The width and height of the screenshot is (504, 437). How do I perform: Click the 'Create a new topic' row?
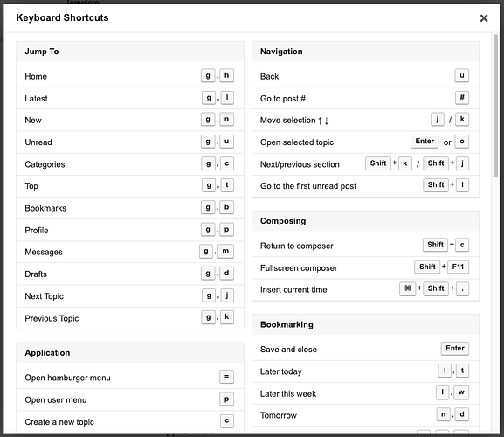130,421
